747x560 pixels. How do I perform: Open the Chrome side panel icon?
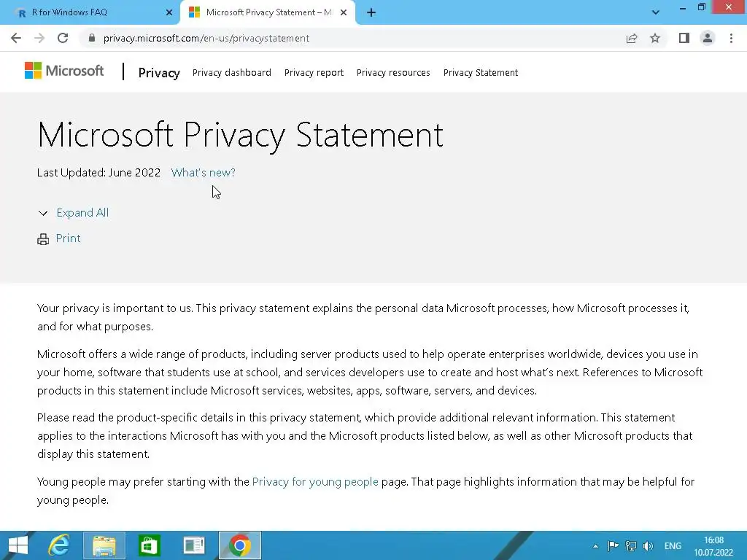(x=684, y=38)
